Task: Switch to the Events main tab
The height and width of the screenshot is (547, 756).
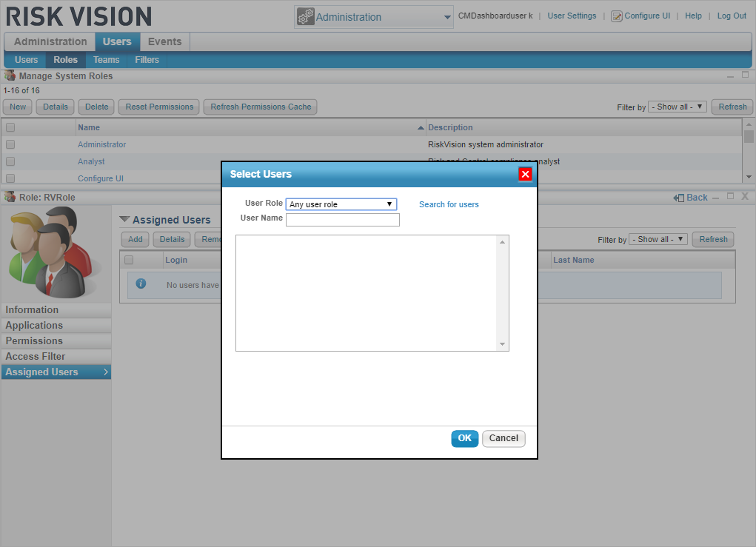Action: click(x=164, y=41)
